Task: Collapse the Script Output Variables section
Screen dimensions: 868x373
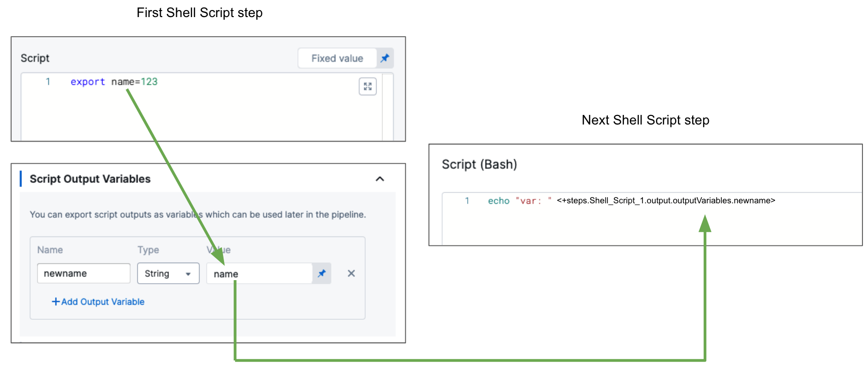Action: [x=380, y=179]
